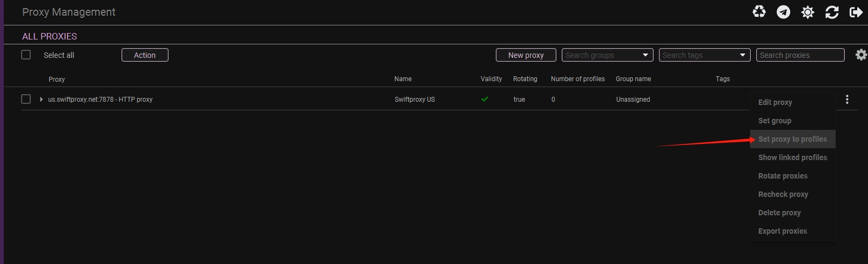Check the Select all checkbox
Image resolution: width=868 pixels, height=264 pixels.
[26, 55]
